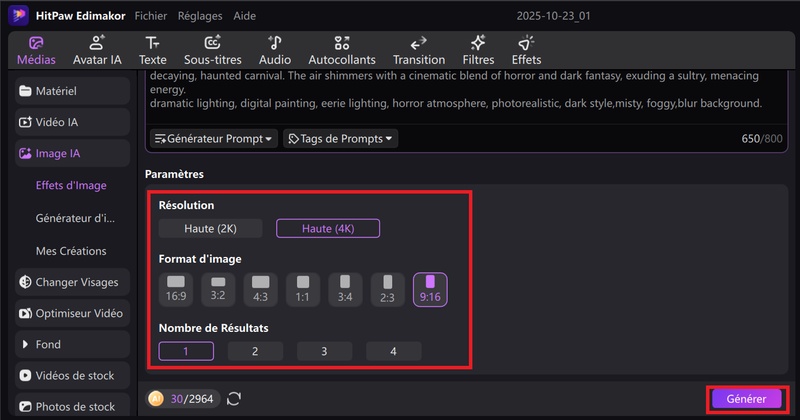Open the Sous-titres panel
The height and width of the screenshot is (420, 800).
click(x=212, y=50)
